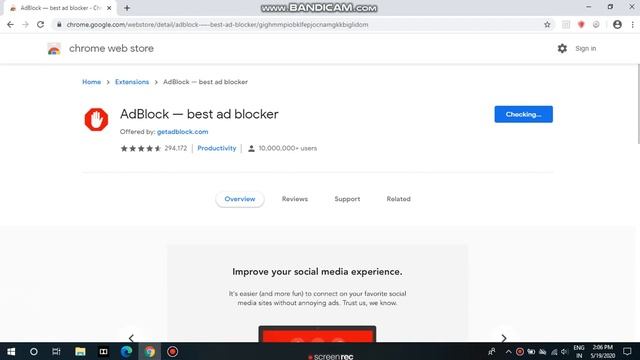Click the AdBlock — best ad blocker title
The width and height of the screenshot is (640, 360).
tap(199, 114)
